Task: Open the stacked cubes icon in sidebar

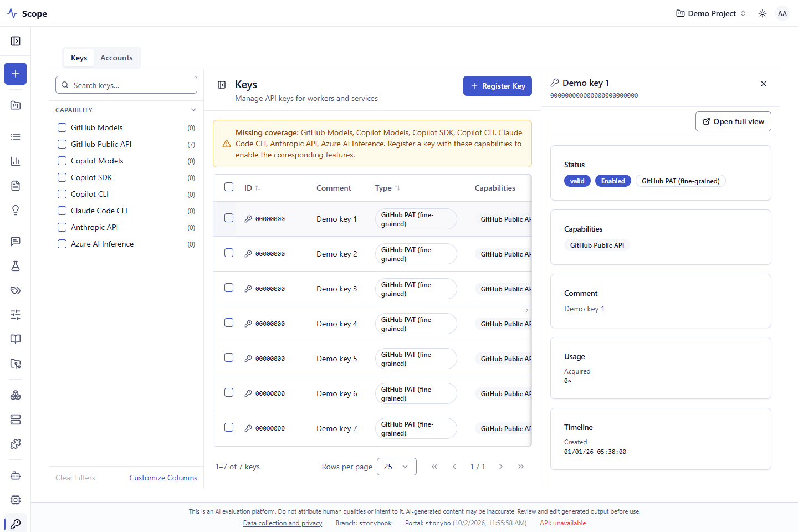Action: pos(16,395)
